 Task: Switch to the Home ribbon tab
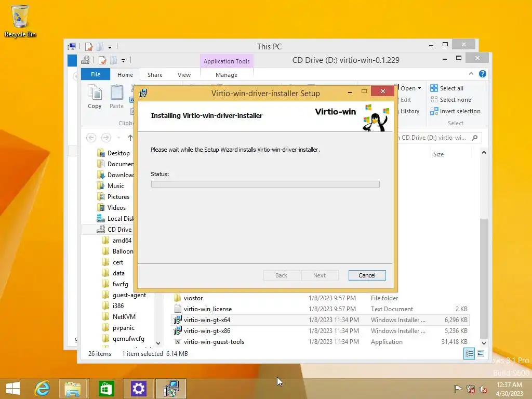(x=125, y=75)
